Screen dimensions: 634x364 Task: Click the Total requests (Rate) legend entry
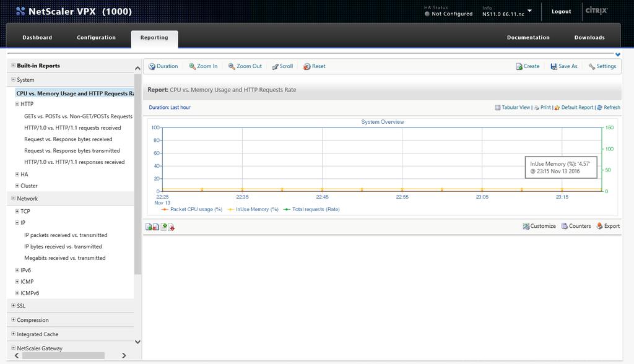coord(311,209)
